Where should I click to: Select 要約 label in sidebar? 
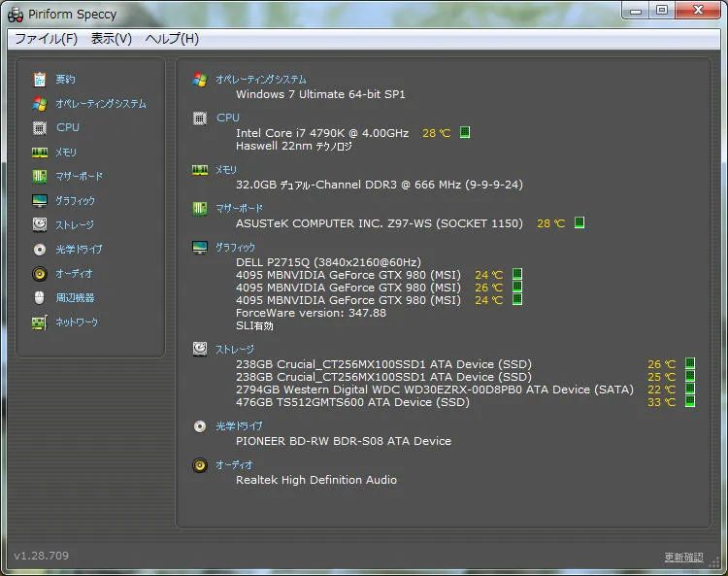point(65,80)
